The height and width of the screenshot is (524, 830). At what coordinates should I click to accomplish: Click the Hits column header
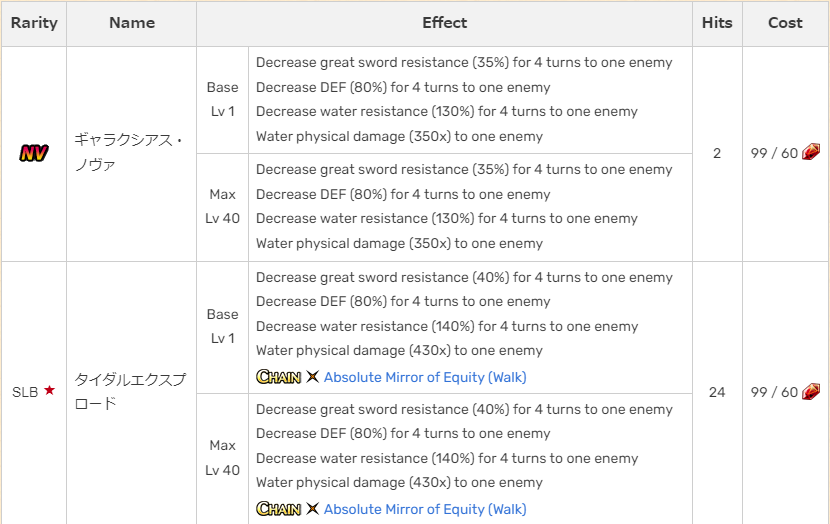pyautogui.click(x=717, y=23)
